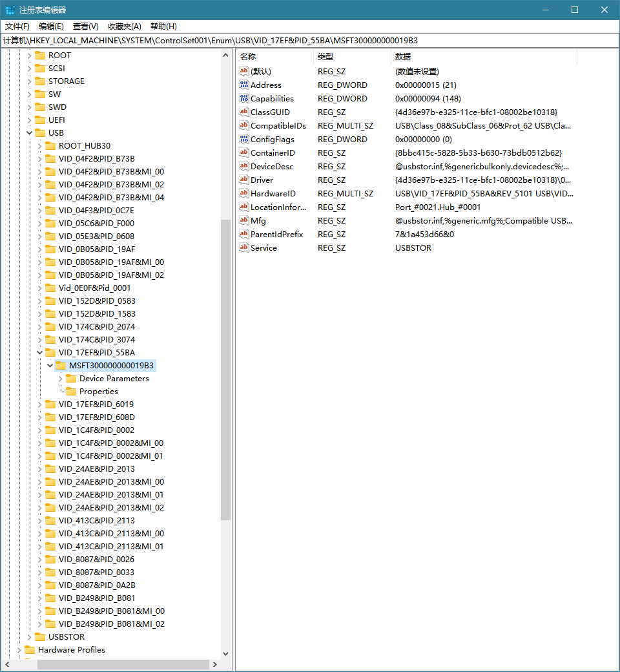
Task: Expand the Device Parameters subkey
Action: 60,378
